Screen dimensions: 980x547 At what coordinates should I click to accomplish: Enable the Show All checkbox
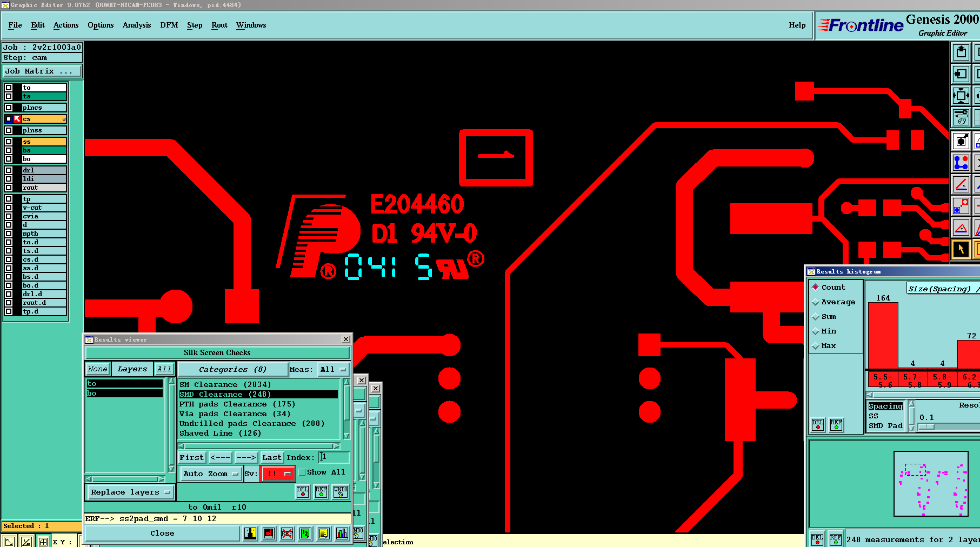[302, 472]
